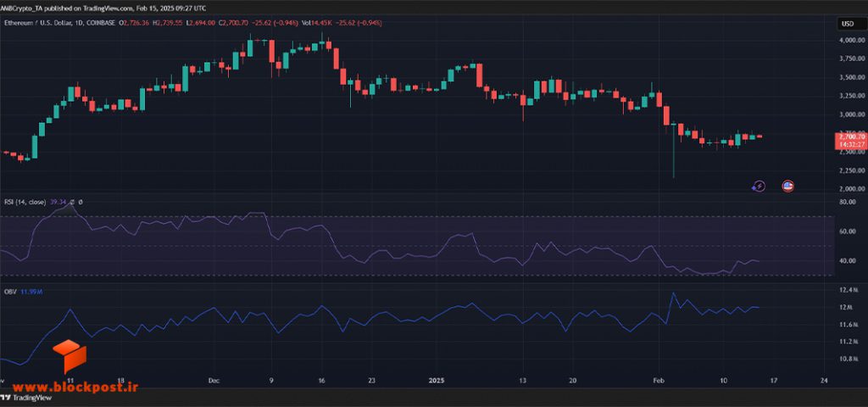Click the 2,000.00 price axis label
The height and width of the screenshot is (407, 868).
coord(851,189)
